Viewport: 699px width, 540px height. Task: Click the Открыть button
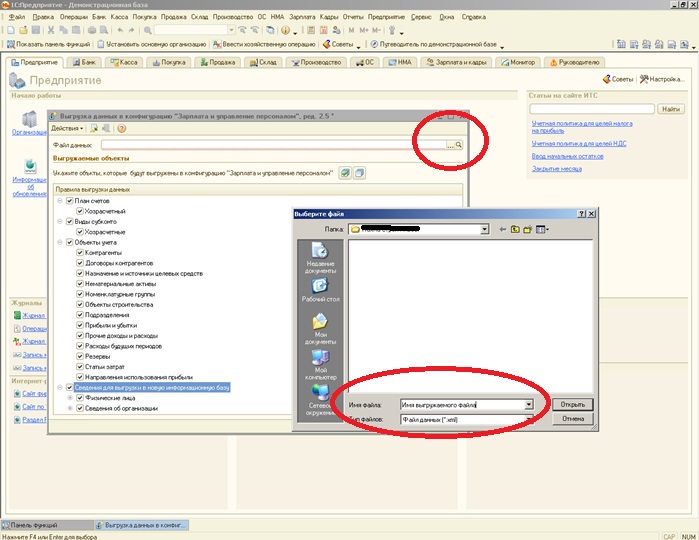(572, 404)
